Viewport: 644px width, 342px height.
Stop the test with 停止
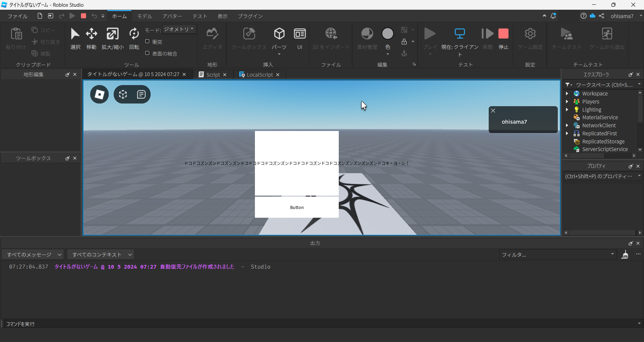(503, 39)
